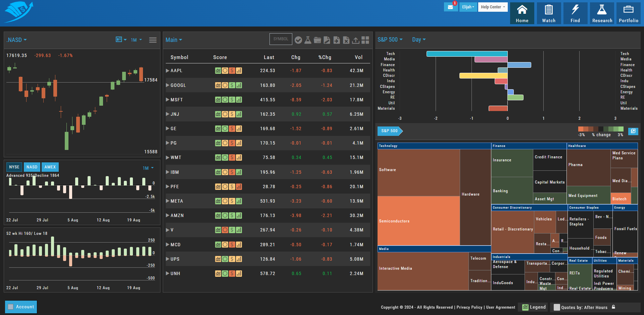Click the Interactive Media heatmap tile
The image size is (644, 315).
coord(423,271)
